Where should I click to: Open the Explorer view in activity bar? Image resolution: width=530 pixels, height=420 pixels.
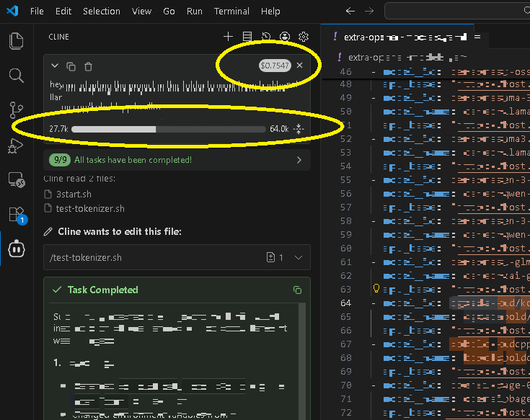[x=16, y=40]
